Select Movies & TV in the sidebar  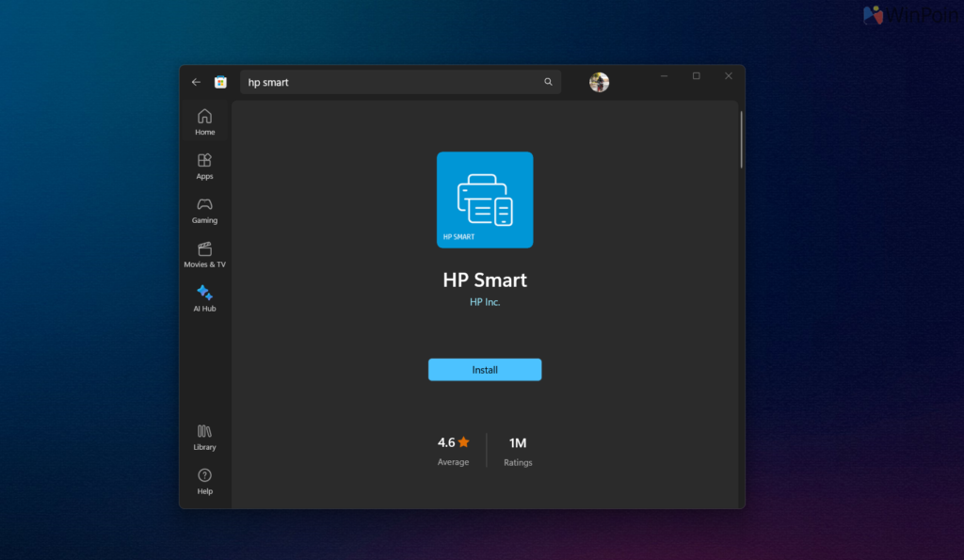(204, 254)
